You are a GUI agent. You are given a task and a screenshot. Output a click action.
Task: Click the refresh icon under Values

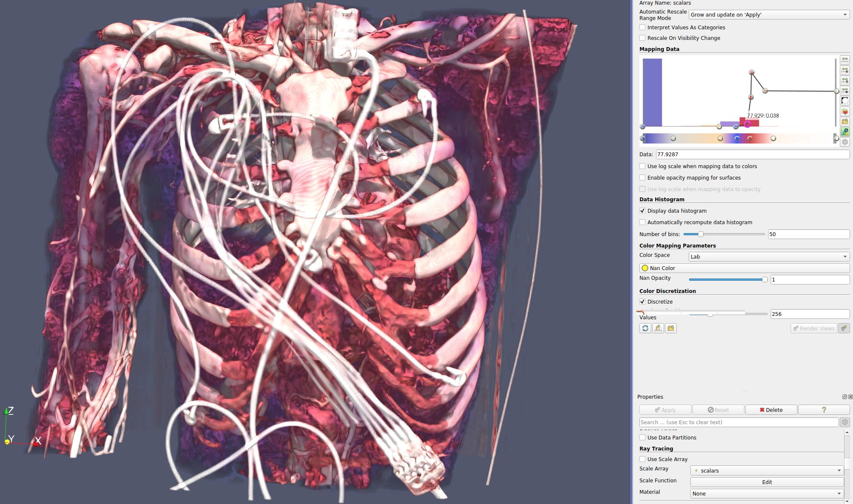click(x=645, y=328)
